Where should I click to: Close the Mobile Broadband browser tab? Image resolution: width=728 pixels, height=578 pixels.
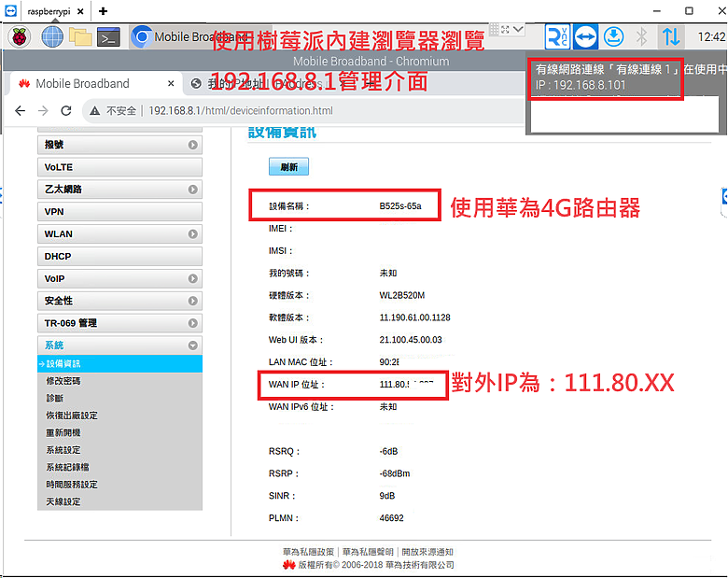171,84
